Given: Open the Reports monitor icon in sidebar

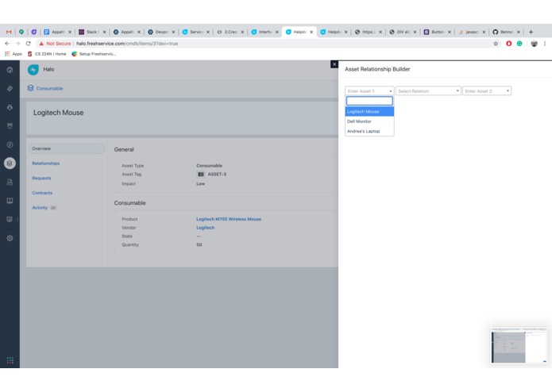Looking at the screenshot, I should click(10, 219).
